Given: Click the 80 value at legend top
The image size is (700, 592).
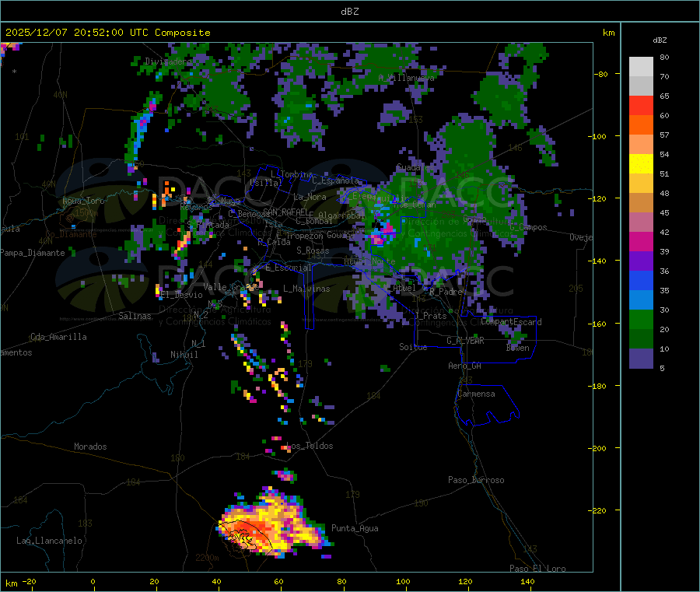Looking at the screenshot, I should click(x=664, y=57).
